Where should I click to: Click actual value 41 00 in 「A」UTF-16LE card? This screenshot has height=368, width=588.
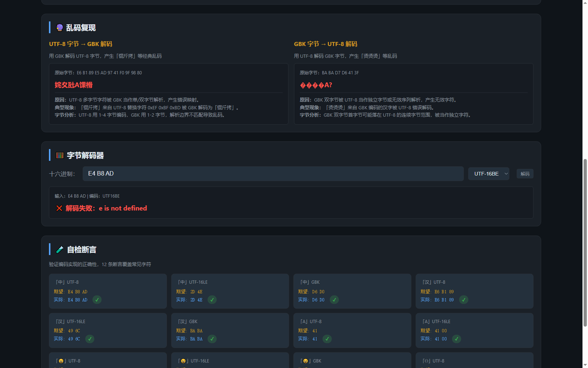441,339
